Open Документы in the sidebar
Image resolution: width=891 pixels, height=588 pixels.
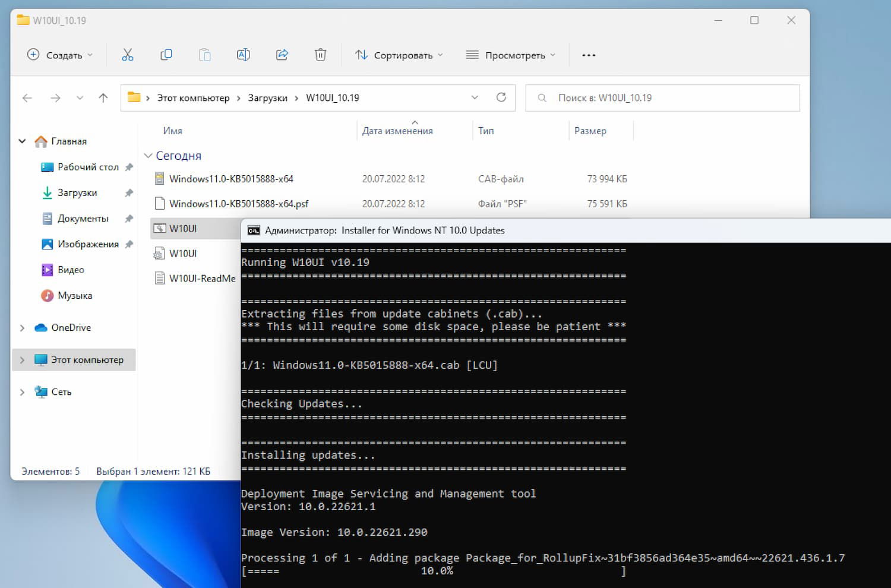tap(83, 219)
